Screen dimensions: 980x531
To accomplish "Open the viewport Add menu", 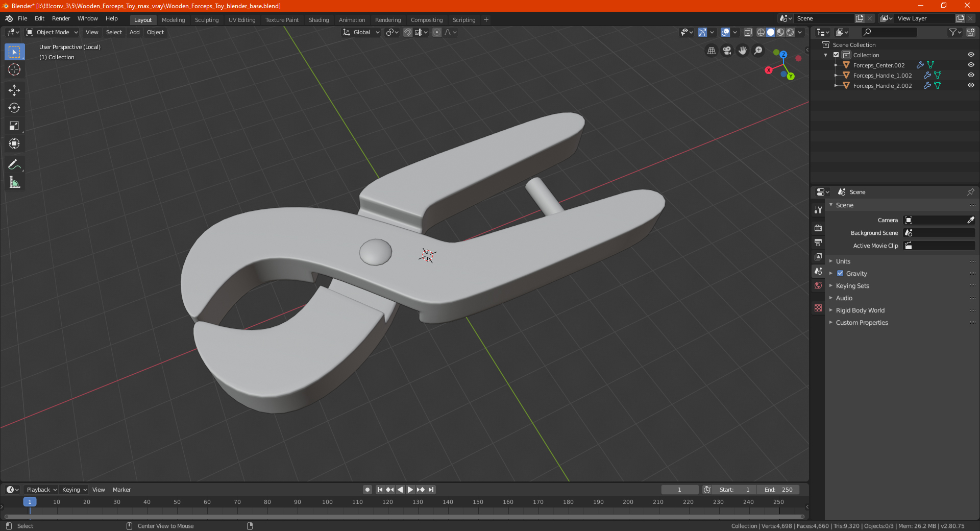I will pyautogui.click(x=135, y=32).
